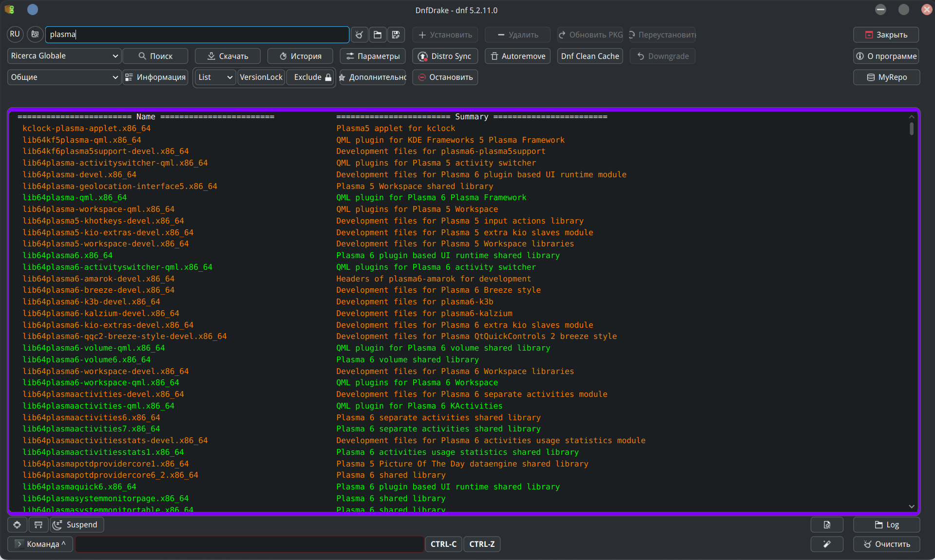Click the clear search field broom icon
Viewport: 935px width, 560px height.
tap(359, 35)
